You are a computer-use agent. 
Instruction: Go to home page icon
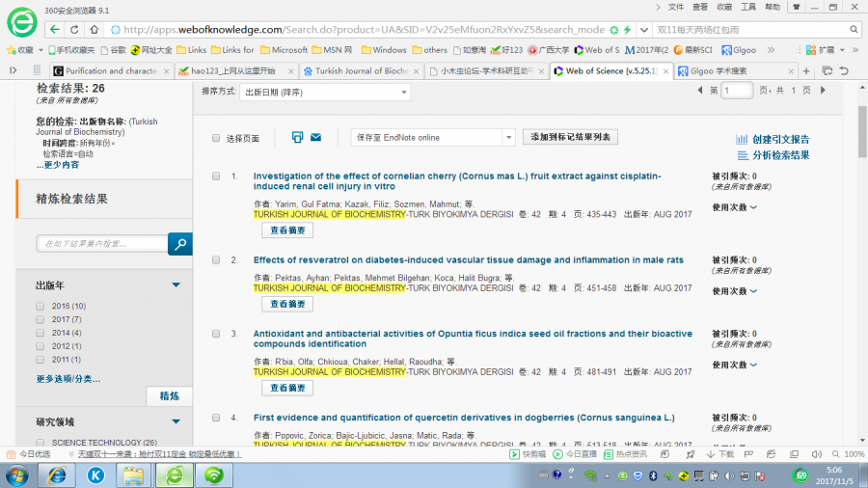coord(95,30)
